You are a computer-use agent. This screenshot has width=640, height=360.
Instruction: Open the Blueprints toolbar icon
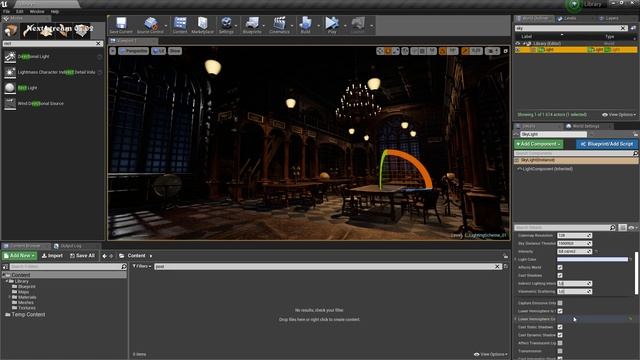pos(252,23)
